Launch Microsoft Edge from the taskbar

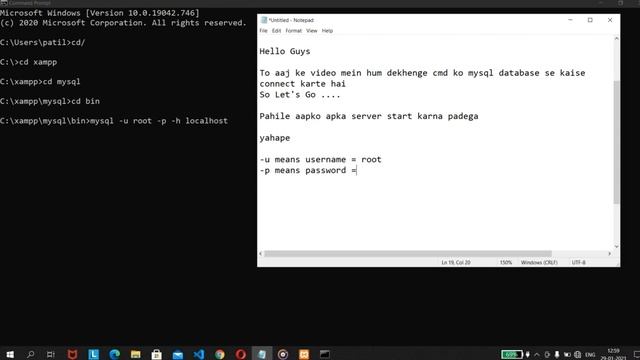[115, 354]
